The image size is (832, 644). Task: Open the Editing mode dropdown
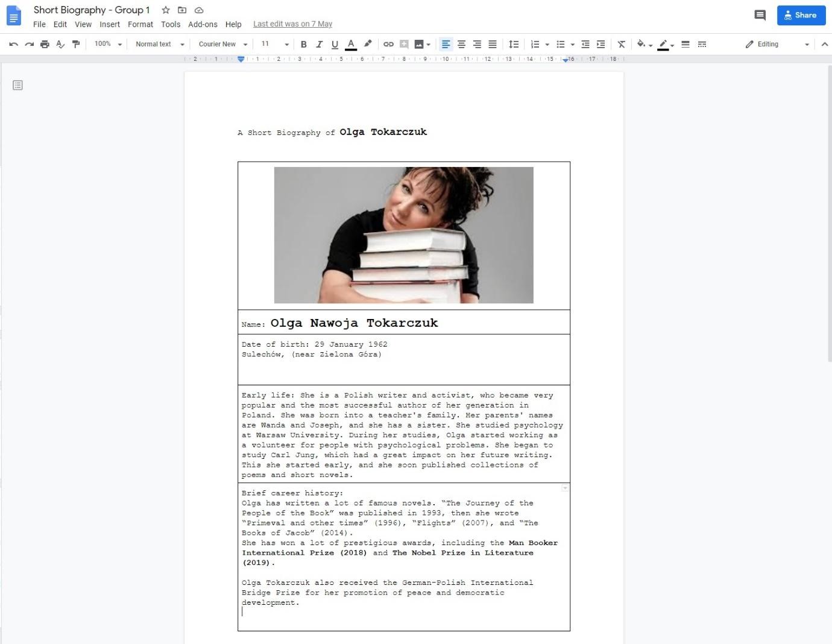tap(777, 44)
